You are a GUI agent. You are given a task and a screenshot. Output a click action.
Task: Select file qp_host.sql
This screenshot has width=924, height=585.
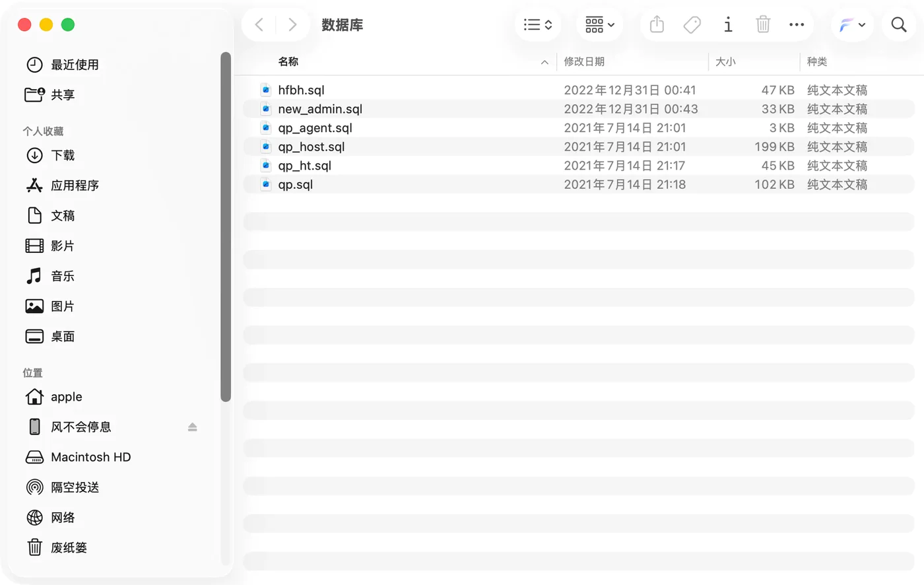point(579,147)
